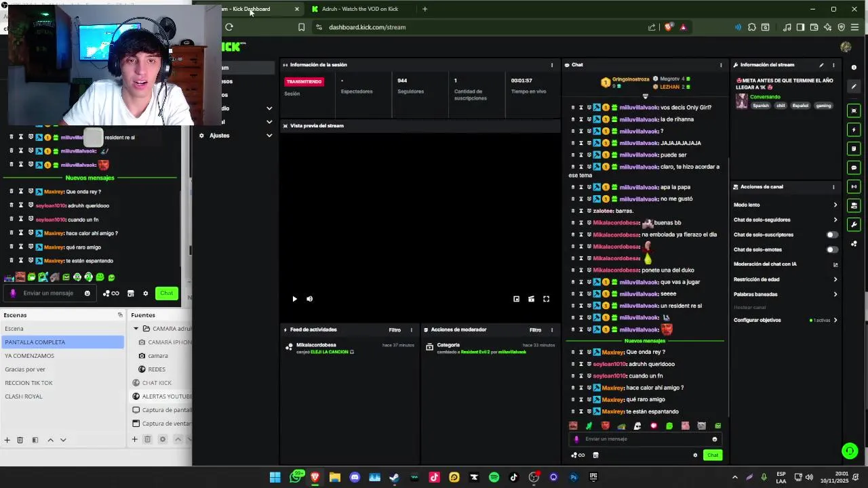
Task: Open Photoshop from the taskbar
Action: (574, 477)
